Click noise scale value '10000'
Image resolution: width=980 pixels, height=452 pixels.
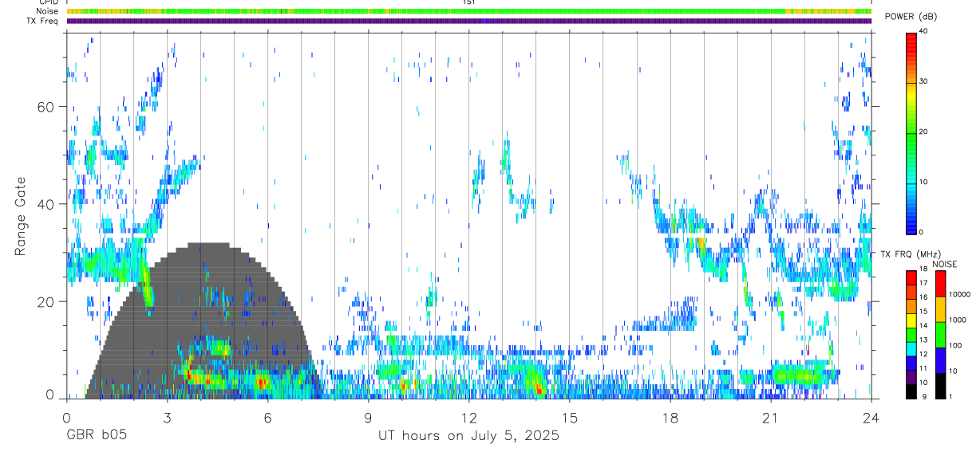pos(959,294)
